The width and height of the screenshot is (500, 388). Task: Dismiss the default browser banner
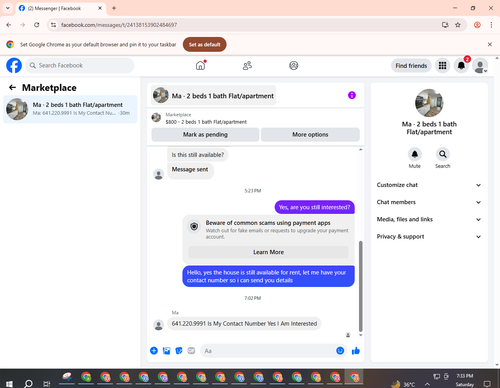pos(490,44)
